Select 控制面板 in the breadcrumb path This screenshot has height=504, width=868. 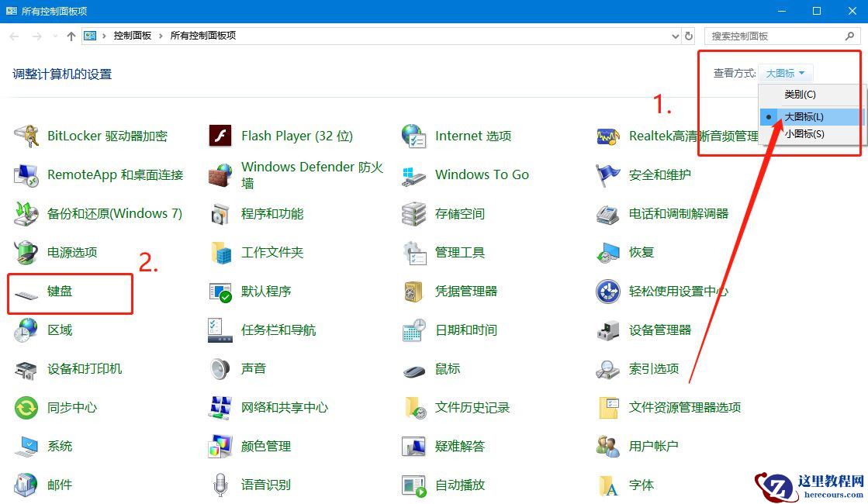[x=133, y=36]
